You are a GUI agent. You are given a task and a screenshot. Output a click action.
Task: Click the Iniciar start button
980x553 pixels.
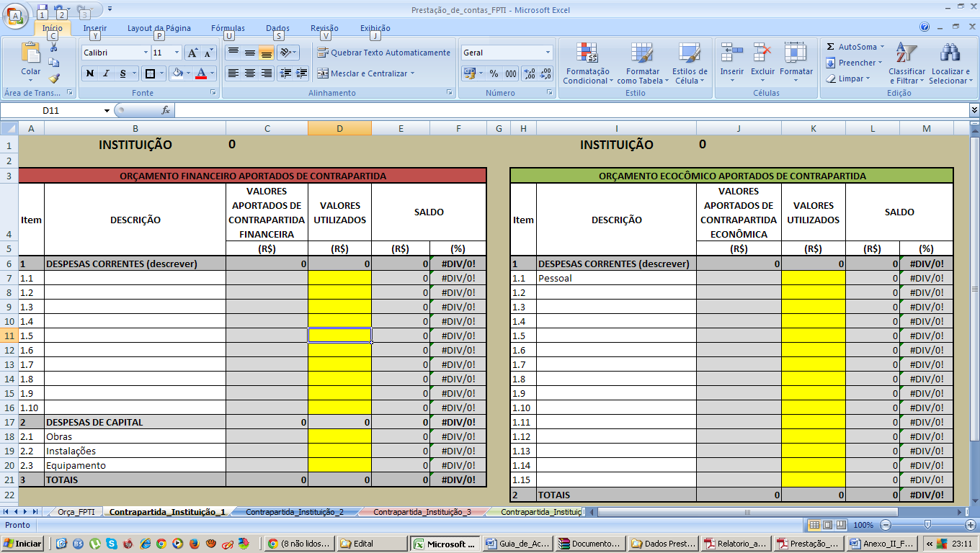pos(23,544)
